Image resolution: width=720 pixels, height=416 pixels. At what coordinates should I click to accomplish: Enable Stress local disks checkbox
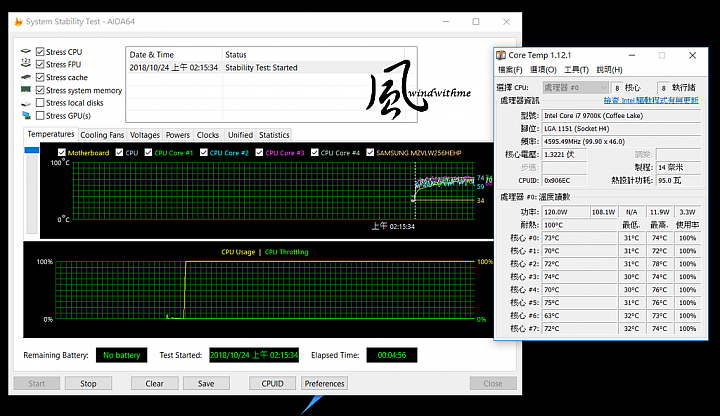click(40, 102)
